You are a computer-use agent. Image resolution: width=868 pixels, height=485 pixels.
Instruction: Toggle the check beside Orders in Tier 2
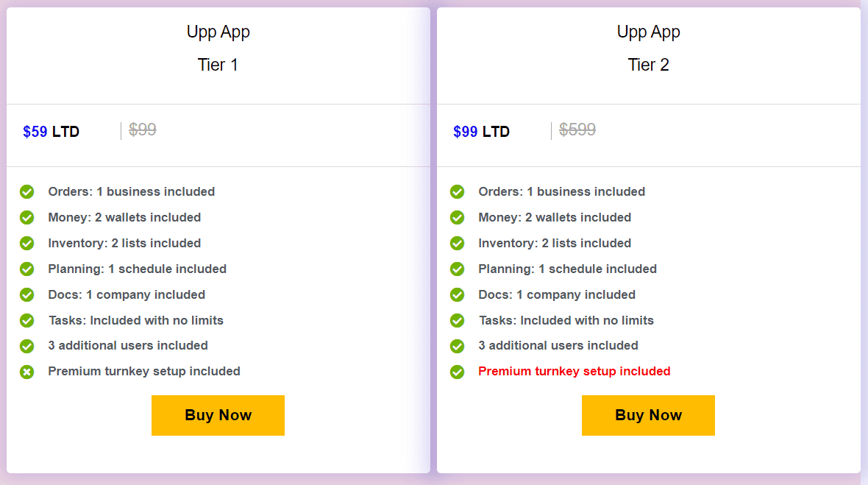pyautogui.click(x=457, y=191)
